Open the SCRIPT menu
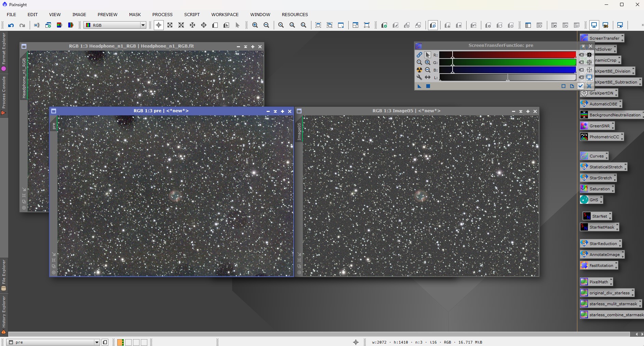The width and height of the screenshot is (644, 346). [x=192, y=14]
